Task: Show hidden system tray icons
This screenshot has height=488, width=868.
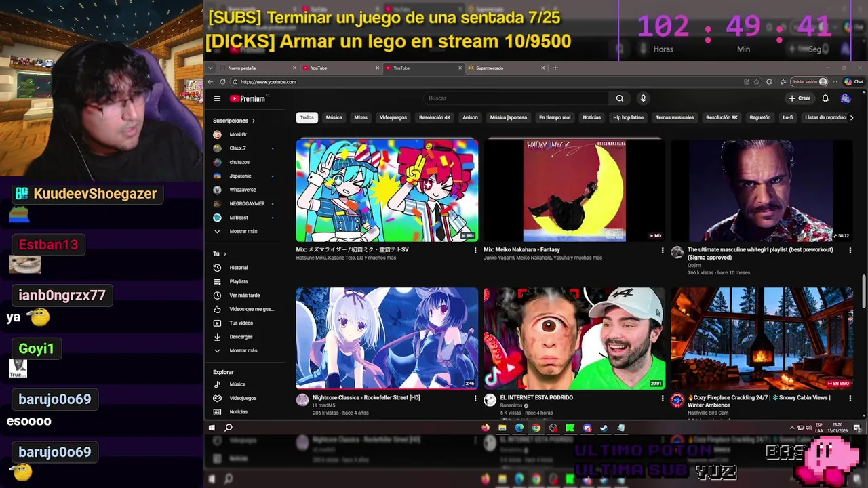Action: click(x=792, y=428)
